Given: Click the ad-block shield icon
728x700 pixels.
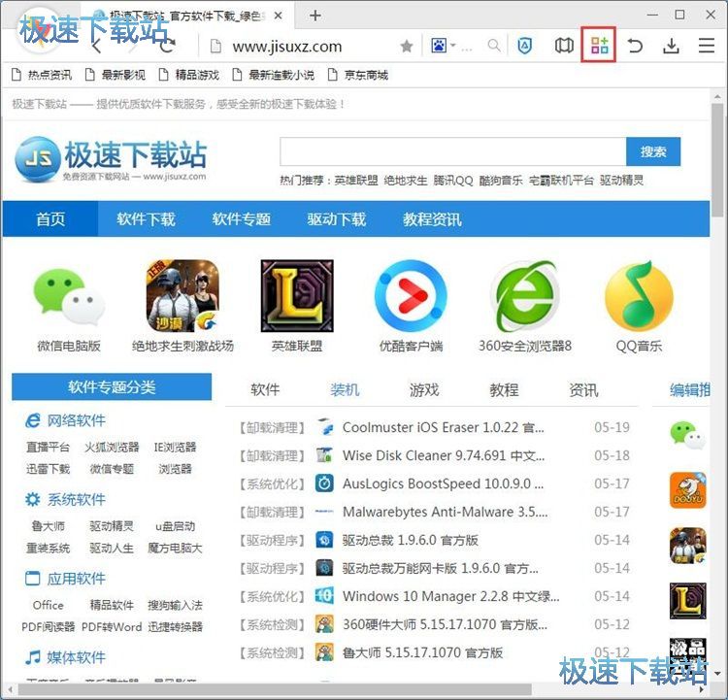Looking at the screenshot, I should pyautogui.click(x=524, y=46).
